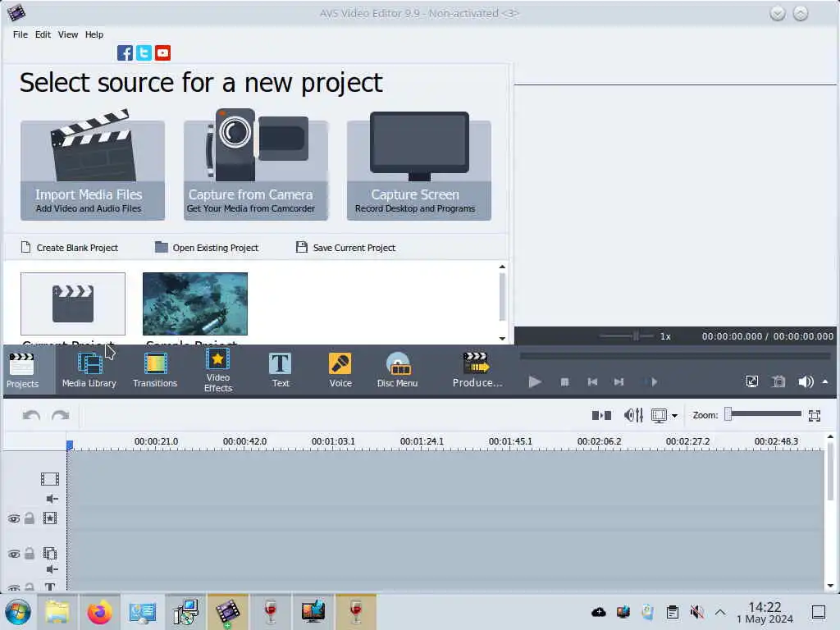Click the split clip icon on timeline toolbar
Image resolution: width=840 pixels, height=630 pixels.
601,416
